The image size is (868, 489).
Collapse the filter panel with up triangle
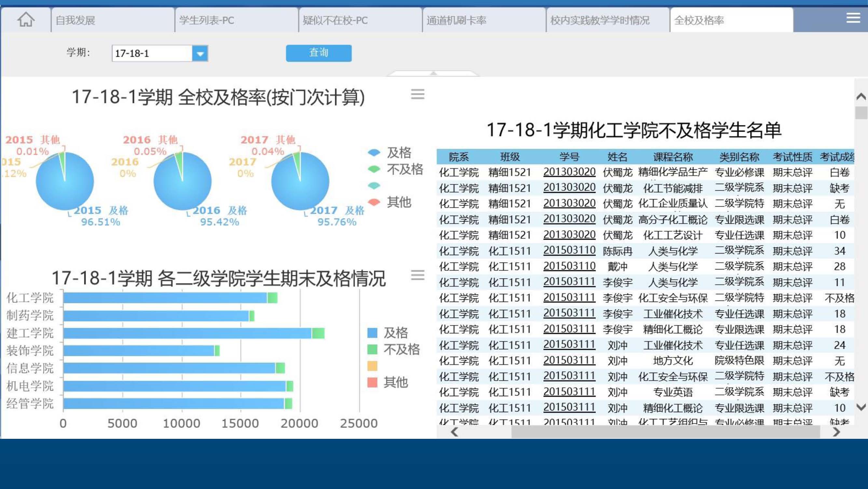433,73
